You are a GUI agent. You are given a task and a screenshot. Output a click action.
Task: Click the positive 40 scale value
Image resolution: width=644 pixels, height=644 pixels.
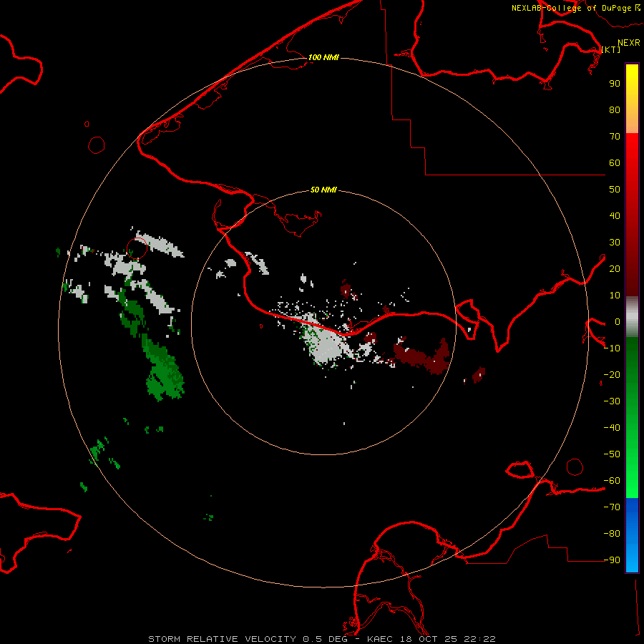point(615,216)
